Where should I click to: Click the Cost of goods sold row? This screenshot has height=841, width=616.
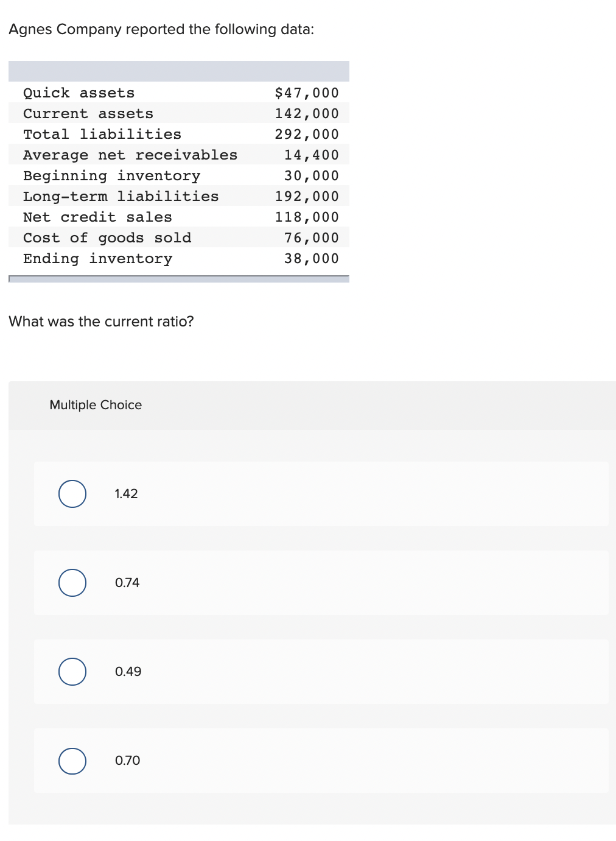(179, 238)
